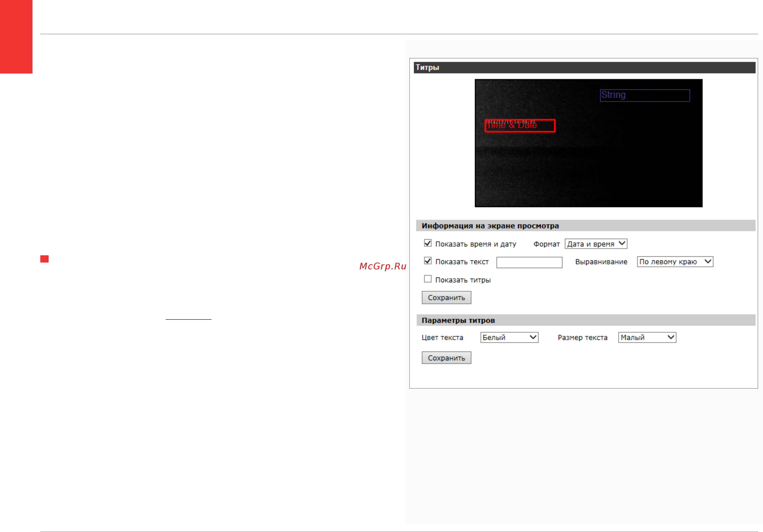Click the Титры panel title

[x=427, y=67]
